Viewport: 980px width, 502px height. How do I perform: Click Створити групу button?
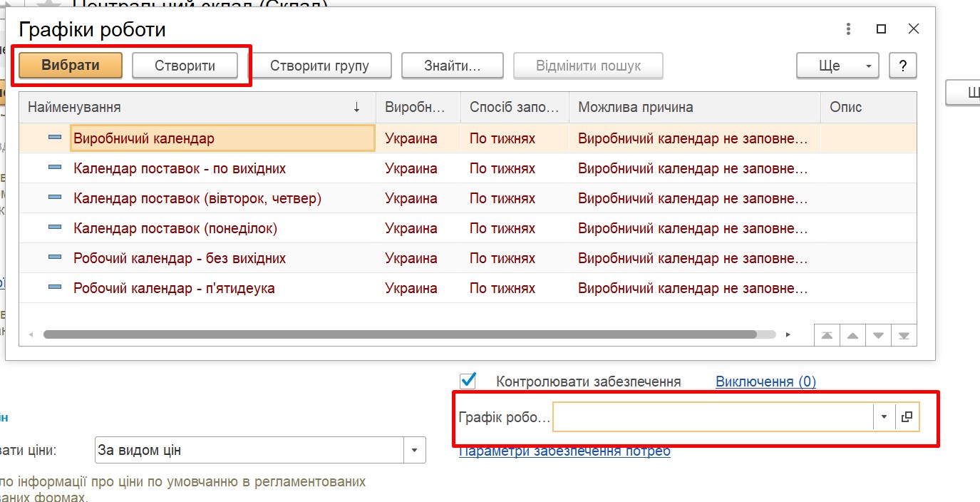[x=319, y=66]
